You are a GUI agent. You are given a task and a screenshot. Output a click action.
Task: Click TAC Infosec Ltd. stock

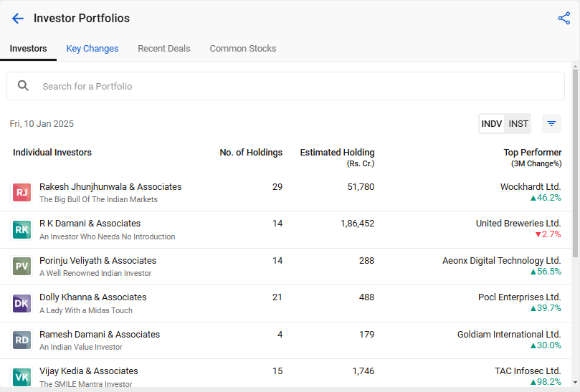coord(528,371)
